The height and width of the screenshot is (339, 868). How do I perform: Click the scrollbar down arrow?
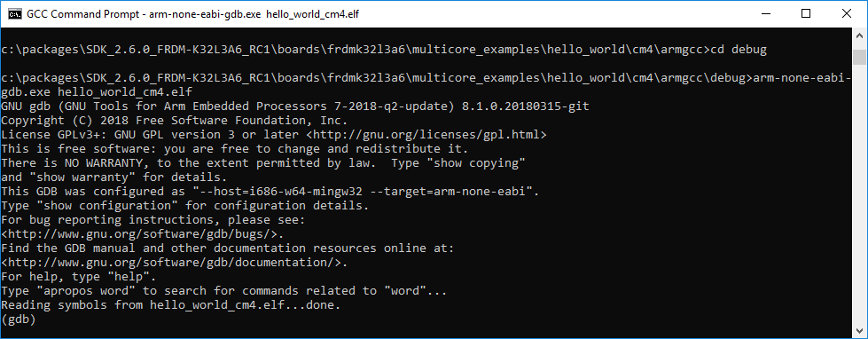858,329
